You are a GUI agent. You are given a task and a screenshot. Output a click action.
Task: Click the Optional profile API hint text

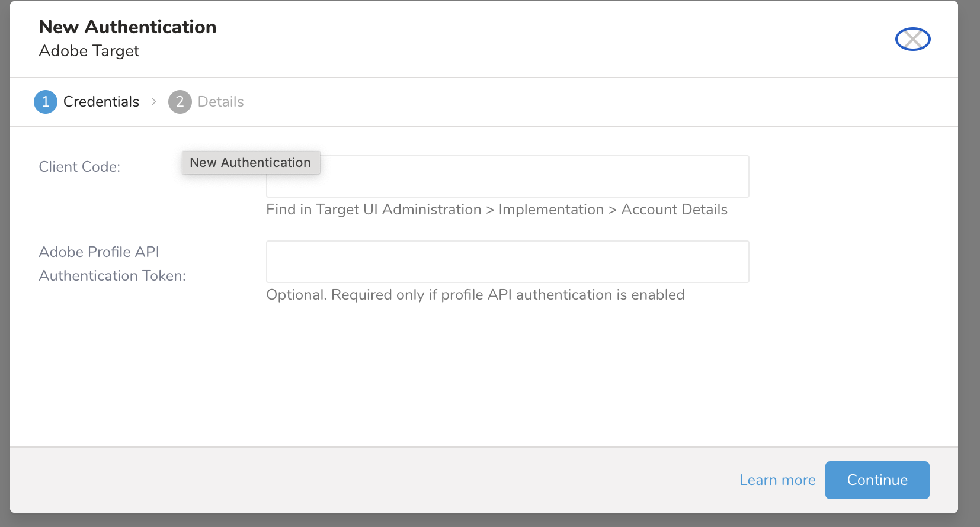click(475, 295)
